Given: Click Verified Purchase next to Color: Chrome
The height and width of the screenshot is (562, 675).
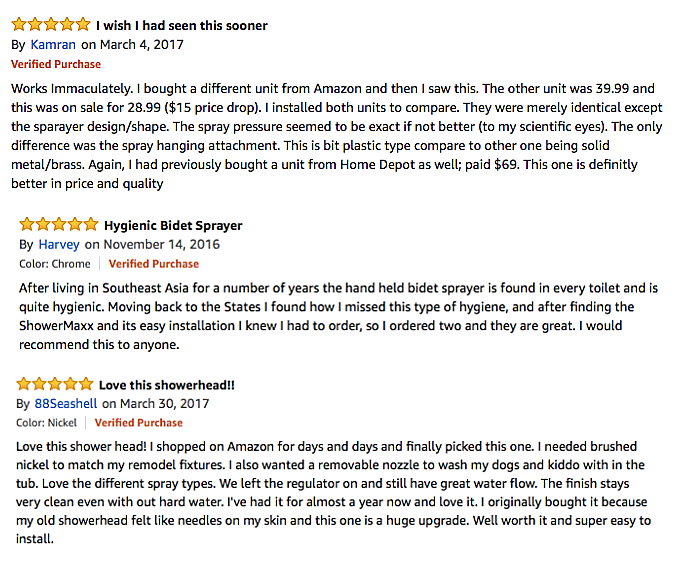Looking at the screenshot, I should [153, 264].
